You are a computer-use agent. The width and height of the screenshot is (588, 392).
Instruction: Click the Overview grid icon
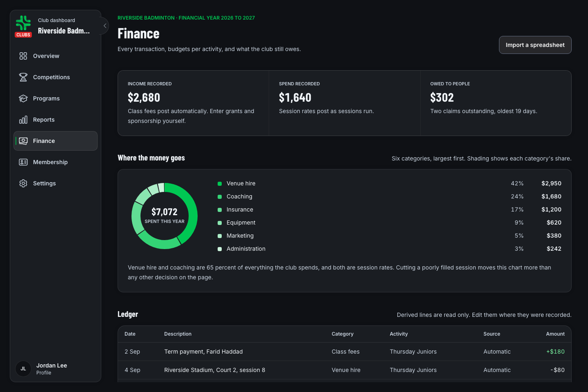point(23,56)
